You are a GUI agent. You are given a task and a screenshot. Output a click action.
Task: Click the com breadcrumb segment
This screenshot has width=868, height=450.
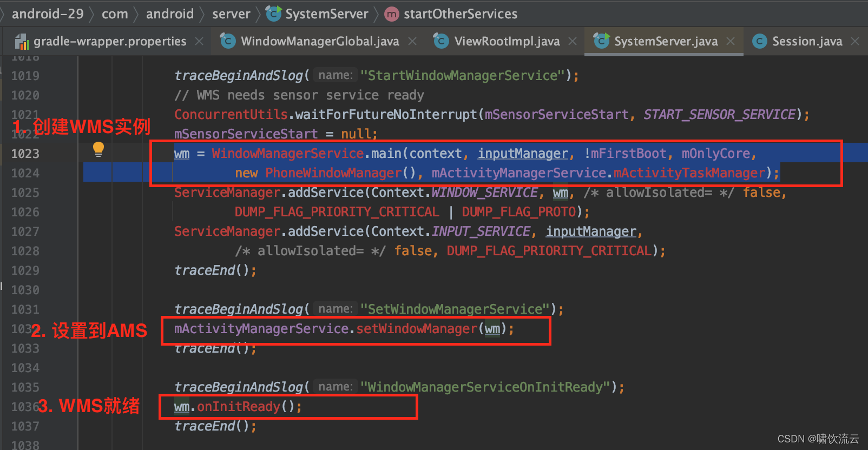(x=115, y=14)
